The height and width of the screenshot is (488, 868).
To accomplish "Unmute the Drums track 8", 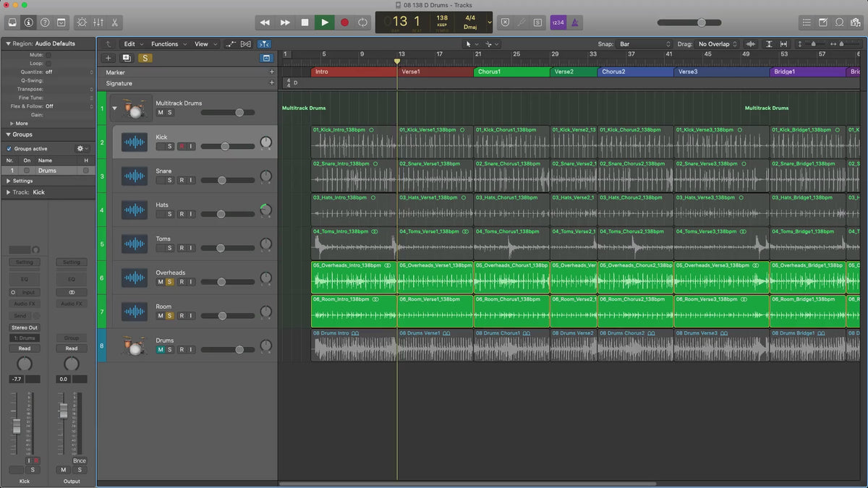I will 160,350.
